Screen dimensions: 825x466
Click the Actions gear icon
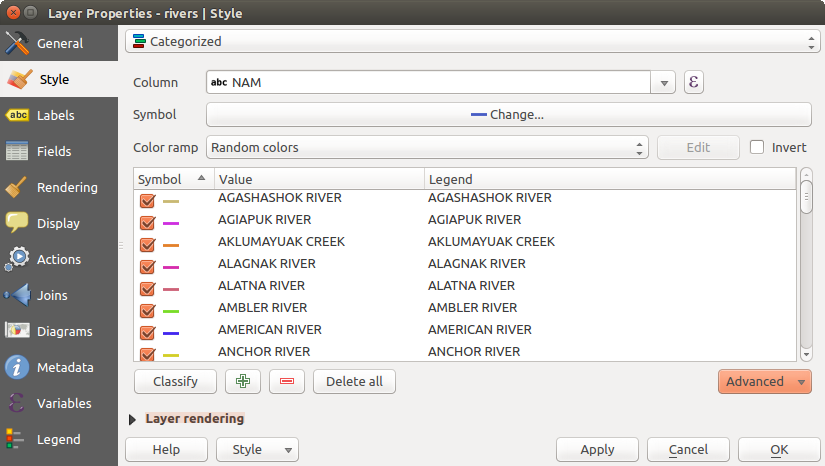(17, 259)
